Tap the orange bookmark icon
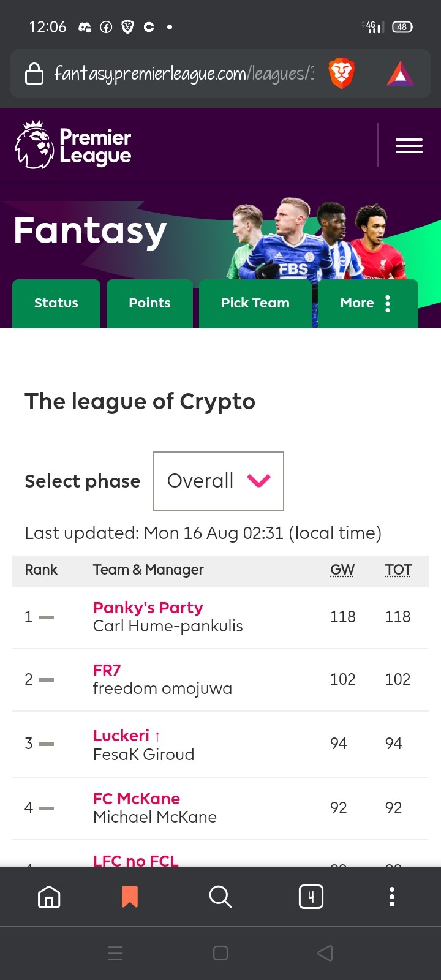Viewport: 441px width, 980px height. pyautogui.click(x=130, y=897)
